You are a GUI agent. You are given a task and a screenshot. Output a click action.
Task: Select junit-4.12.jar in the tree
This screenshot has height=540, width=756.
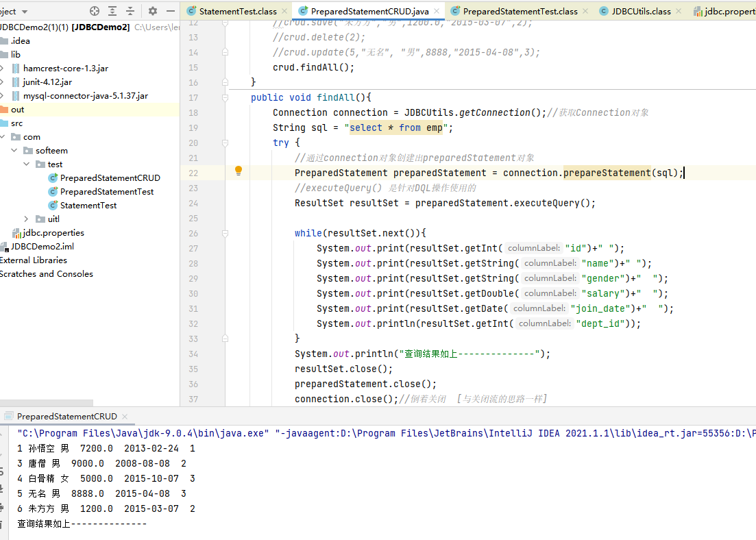(x=47, y=82)
